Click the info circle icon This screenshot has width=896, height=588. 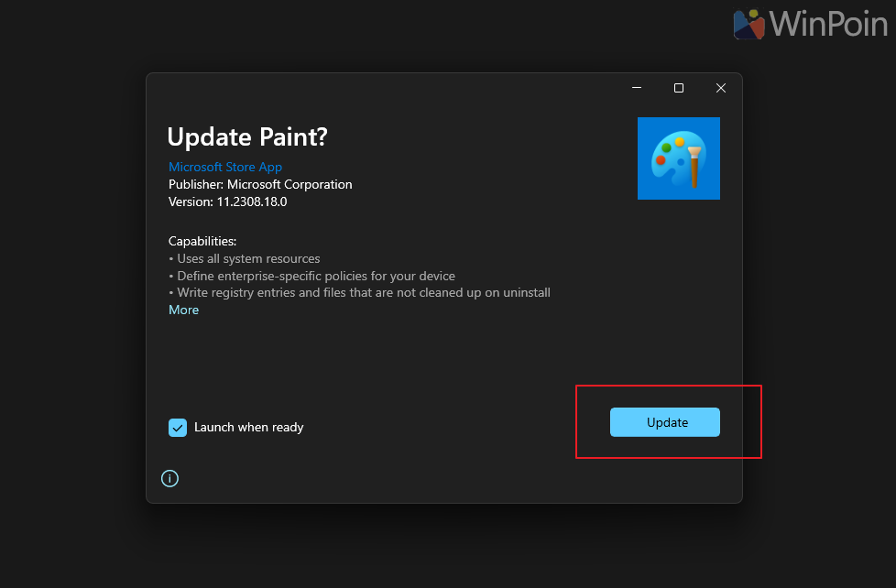[169, 478]
